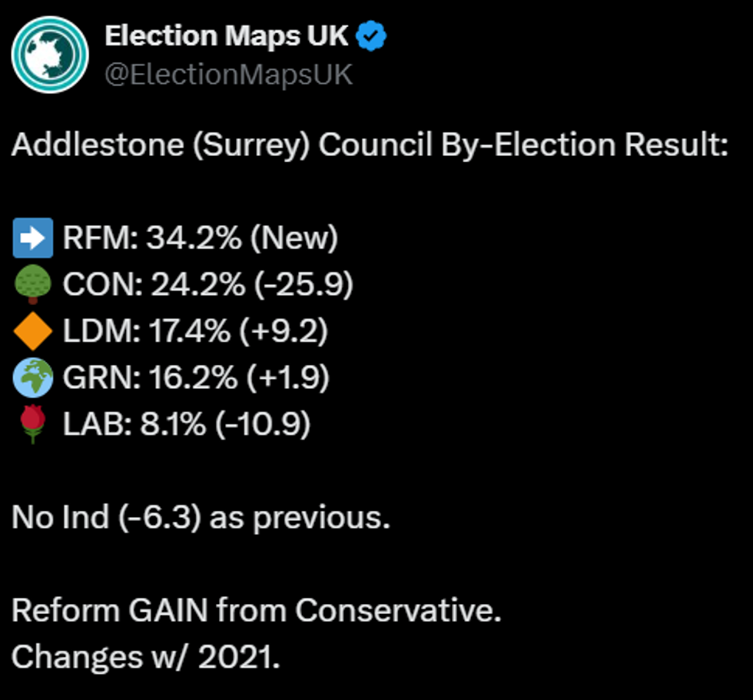Click the "No Ind (-6.3) as previous." line
This screenshot has width=753, height=700.
[x=201, y=517]
